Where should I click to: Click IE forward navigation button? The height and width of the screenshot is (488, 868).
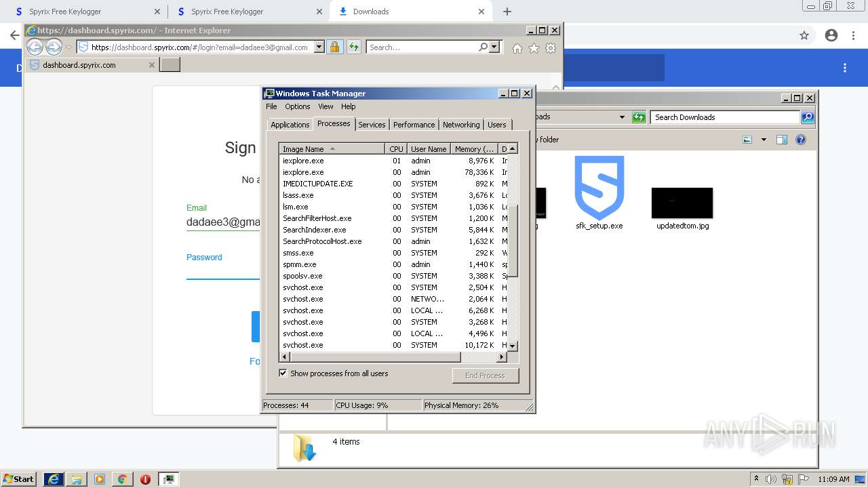pyautogui.click(x=54, y=47)
